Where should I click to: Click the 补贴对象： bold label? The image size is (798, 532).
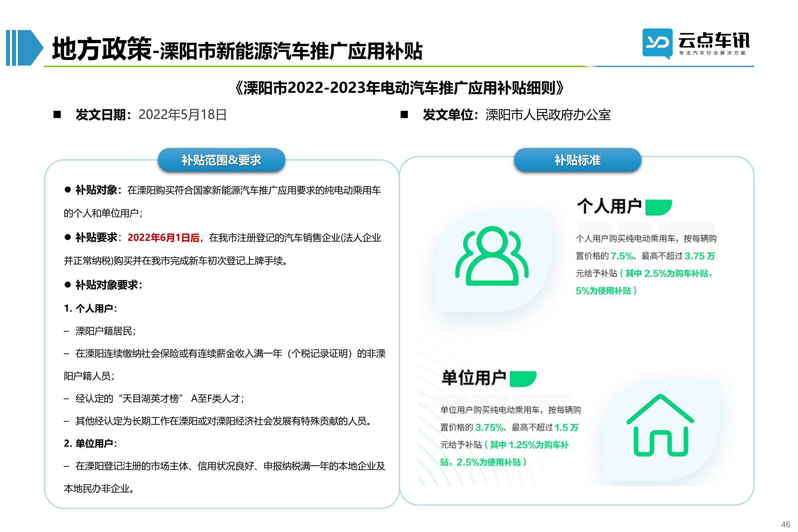click(x=98, y=190)
